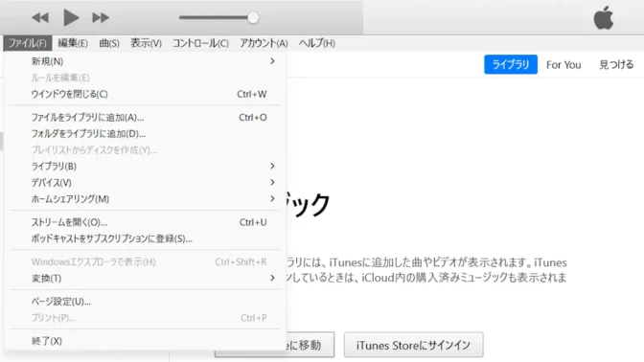The width and height of the screenshot is (644, 362).
Task: Open the 表示(V) menu
Action: click(146, 43)
